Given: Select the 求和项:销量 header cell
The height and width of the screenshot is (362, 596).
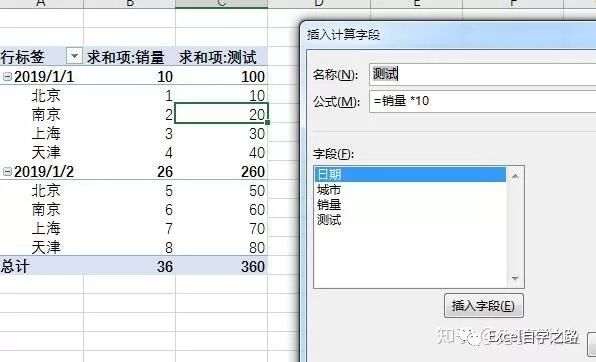Looking at the screenshot, I should (x=130, y=57).
